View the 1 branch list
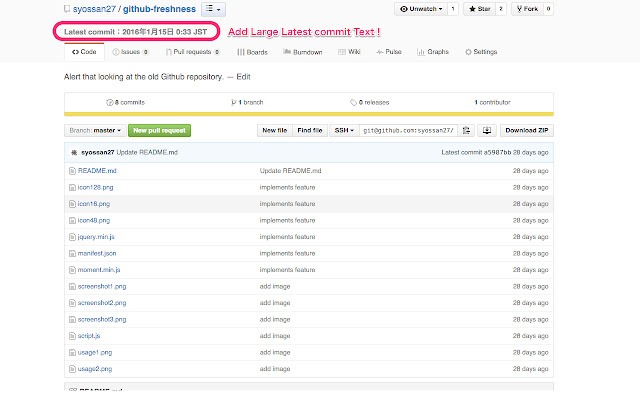The width and height of the screenshot is (640, 400). click(247, 102)
